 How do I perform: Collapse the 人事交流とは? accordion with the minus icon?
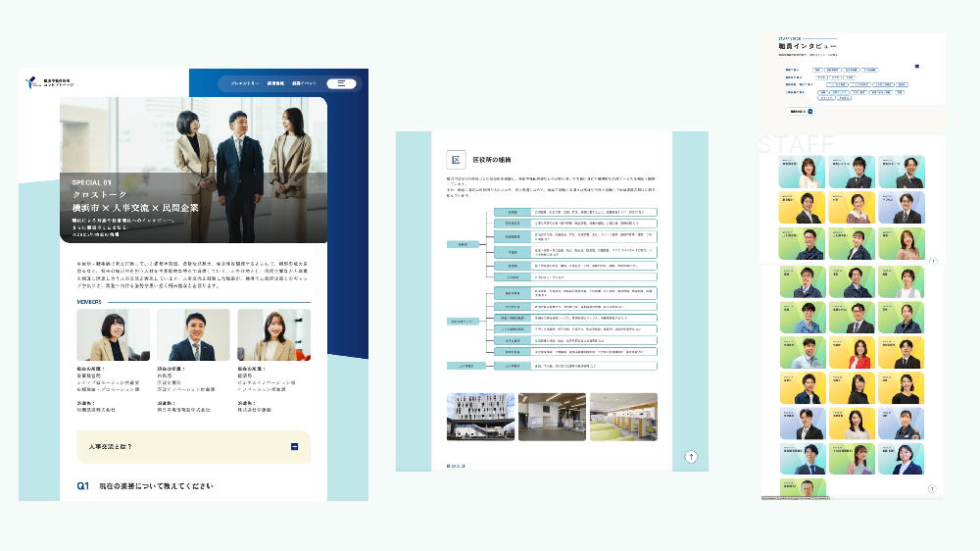tap(294, 447)
